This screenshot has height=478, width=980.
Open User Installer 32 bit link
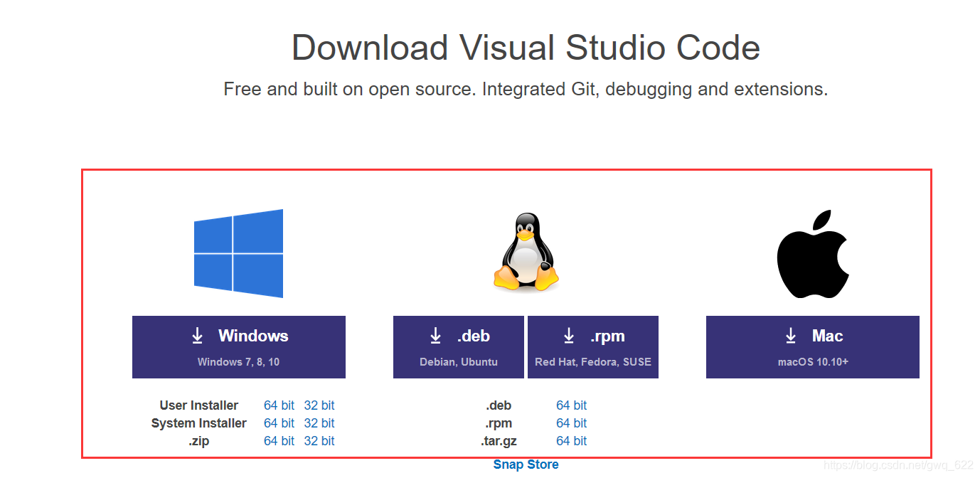(x=319, y=405)
